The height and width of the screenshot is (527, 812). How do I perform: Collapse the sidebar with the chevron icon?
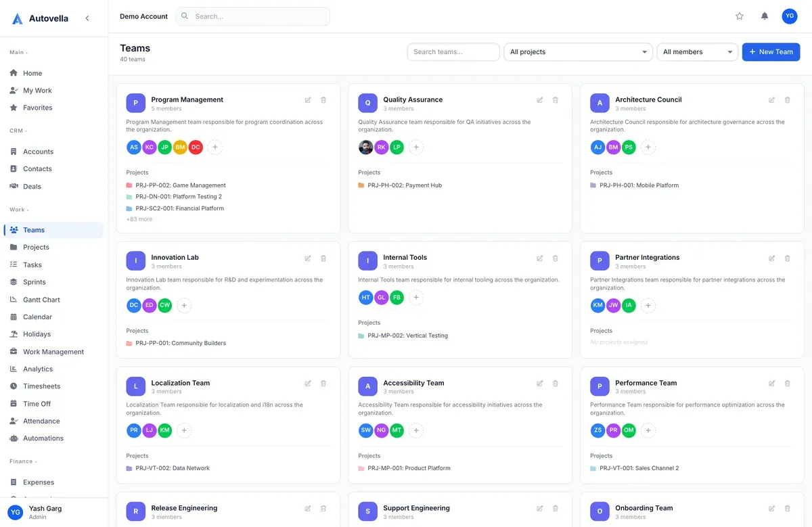click(x=87, y=18)
